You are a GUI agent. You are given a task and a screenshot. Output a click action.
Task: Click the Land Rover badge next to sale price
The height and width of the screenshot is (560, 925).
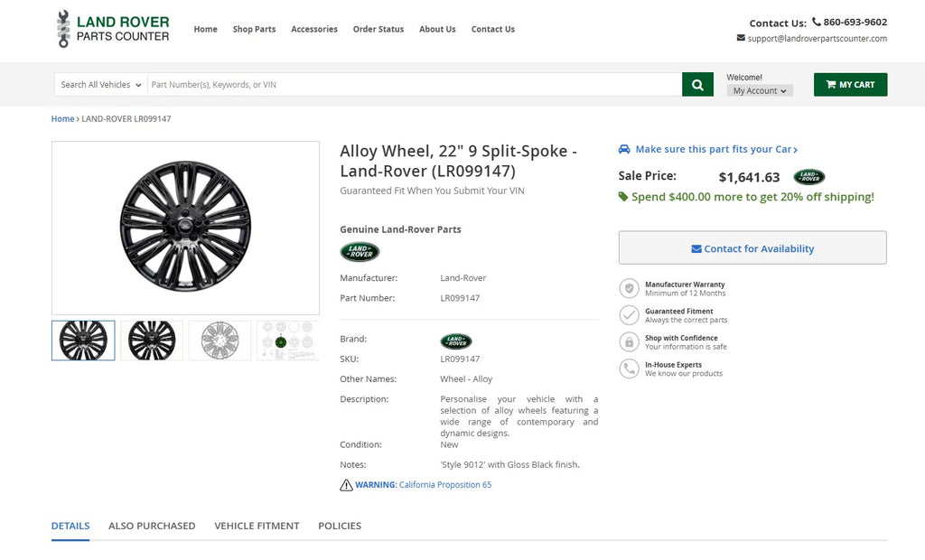(x=808, y=176)
